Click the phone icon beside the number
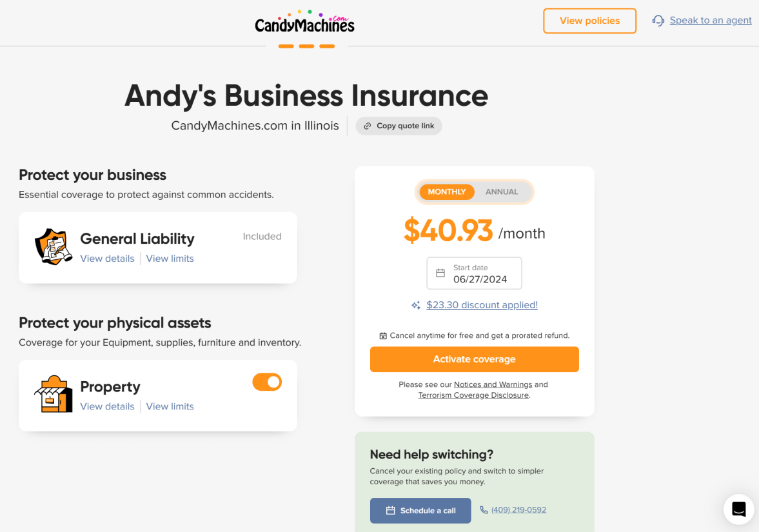 [x=484, y=510]
